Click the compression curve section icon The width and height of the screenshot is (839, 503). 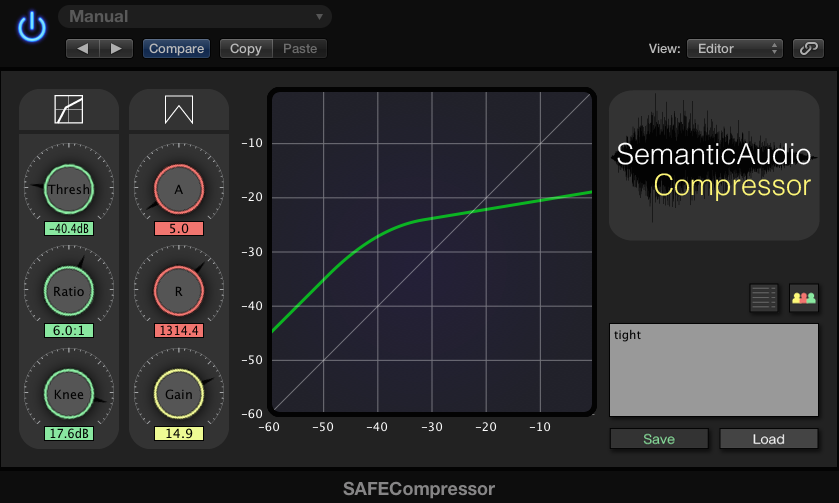[69, 109]
